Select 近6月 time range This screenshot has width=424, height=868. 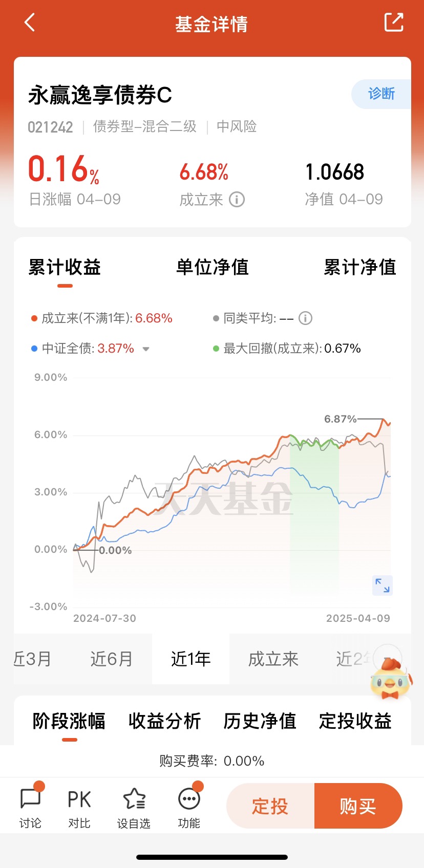pos(112,659)
